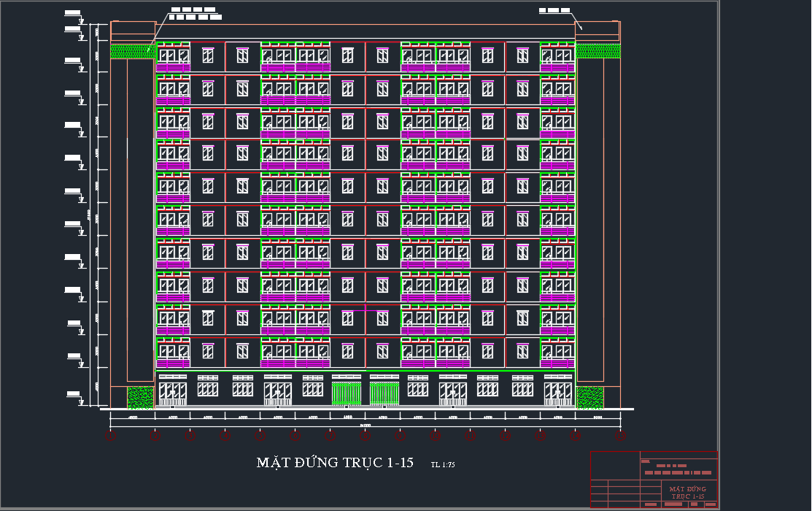Click the right green ground-floor entrance gate

(384, 393)
